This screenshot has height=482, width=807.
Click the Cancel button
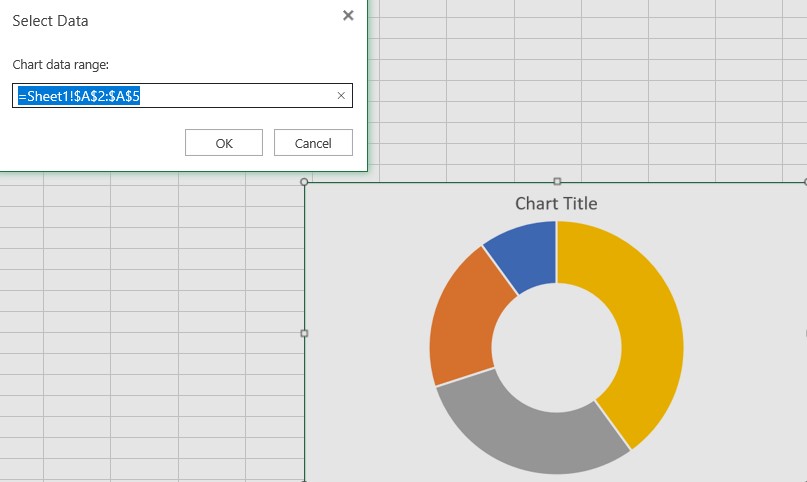tap(313, 142)
